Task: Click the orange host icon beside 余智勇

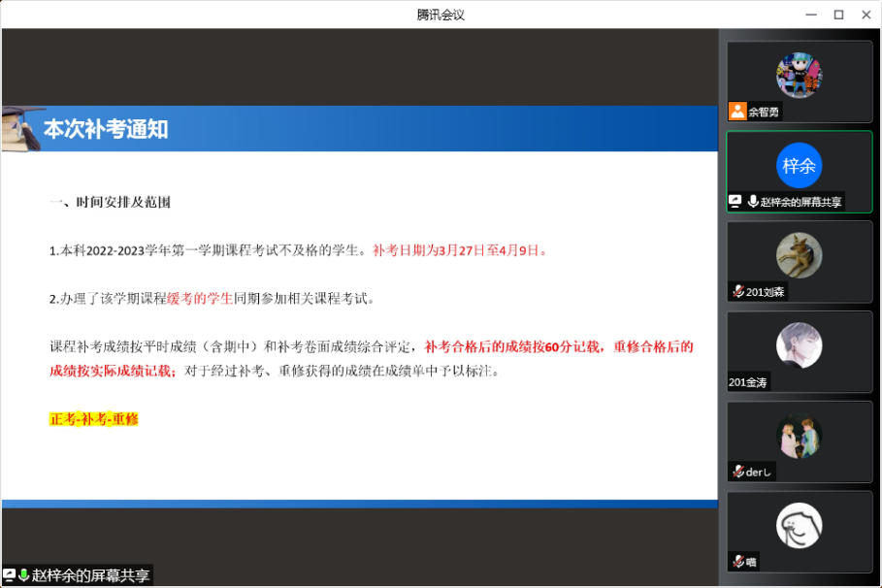Action: 737,112
